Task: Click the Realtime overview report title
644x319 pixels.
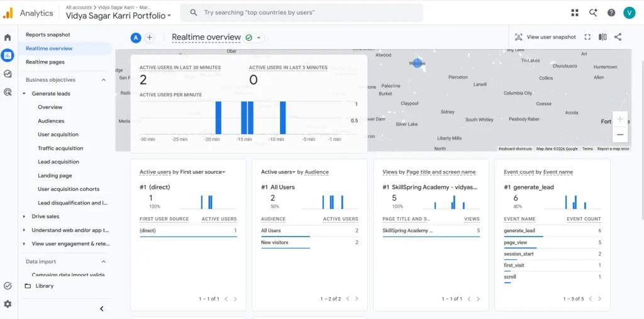Action: (206, 37)
